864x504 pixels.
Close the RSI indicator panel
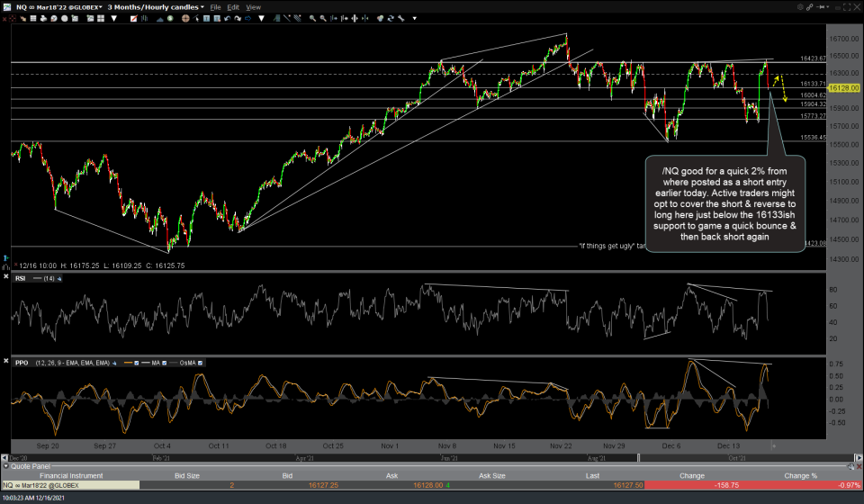coord(5,276)
